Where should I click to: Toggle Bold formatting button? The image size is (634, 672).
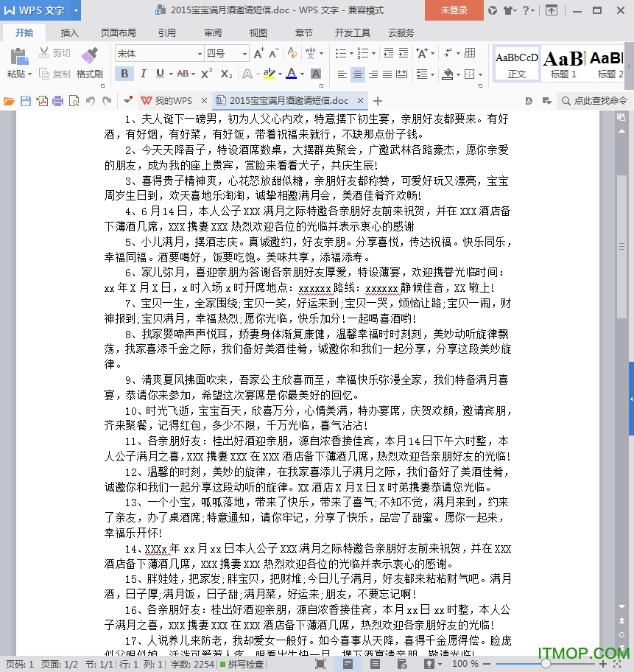pos(124,74)
